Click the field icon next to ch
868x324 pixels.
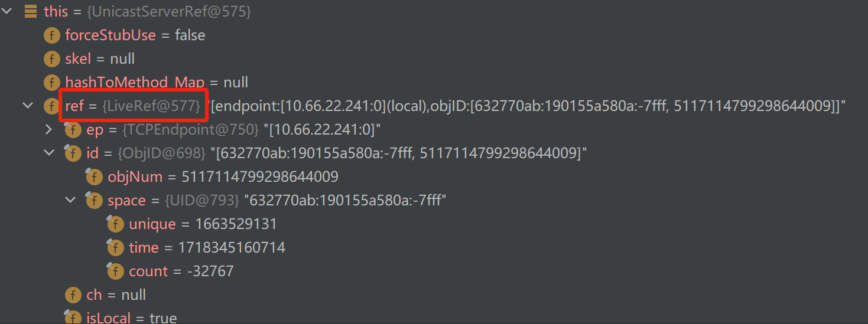point(73,295)
